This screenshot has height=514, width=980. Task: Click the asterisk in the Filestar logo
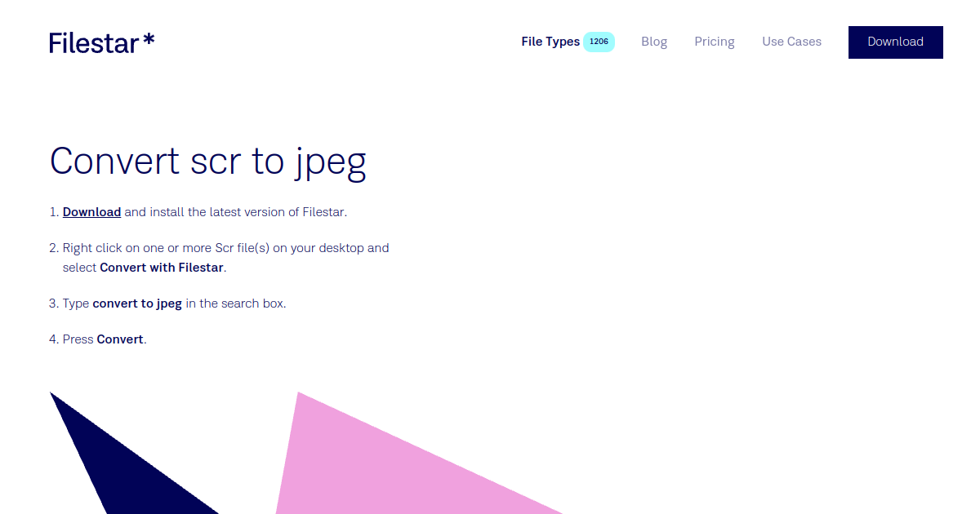[x=148, y=38]
